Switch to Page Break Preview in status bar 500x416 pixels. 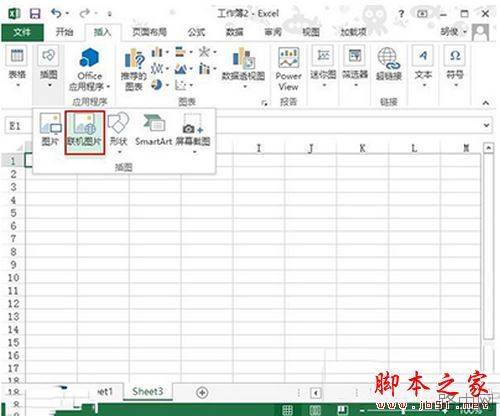click(342, 410)
